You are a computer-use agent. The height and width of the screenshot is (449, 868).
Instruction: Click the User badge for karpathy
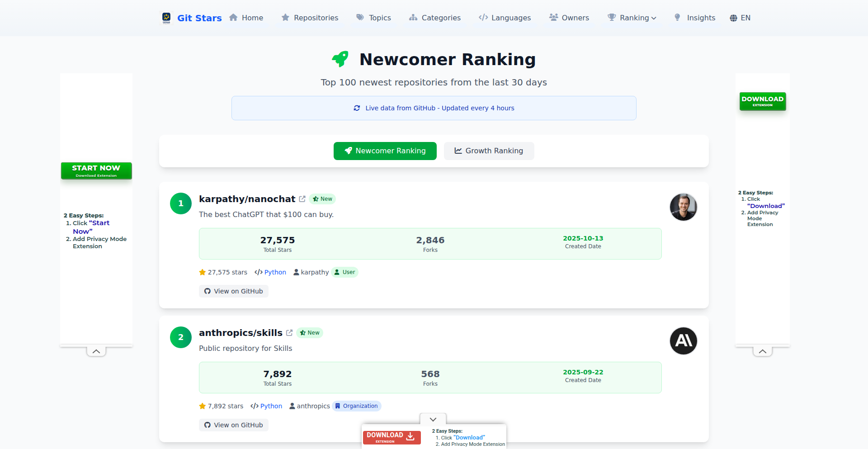[x=344, y=272]
